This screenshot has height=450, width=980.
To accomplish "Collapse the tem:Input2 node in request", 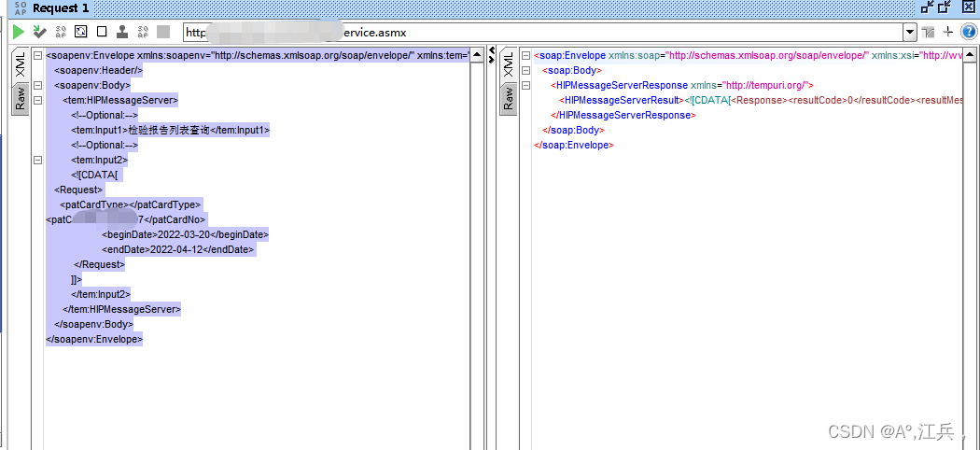I will (x=38, y=160).
